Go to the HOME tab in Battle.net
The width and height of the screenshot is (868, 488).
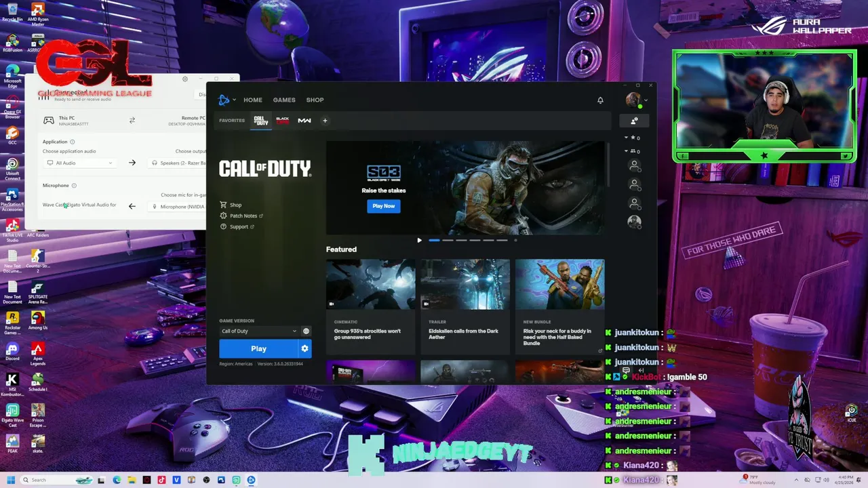tap(253, 100)
